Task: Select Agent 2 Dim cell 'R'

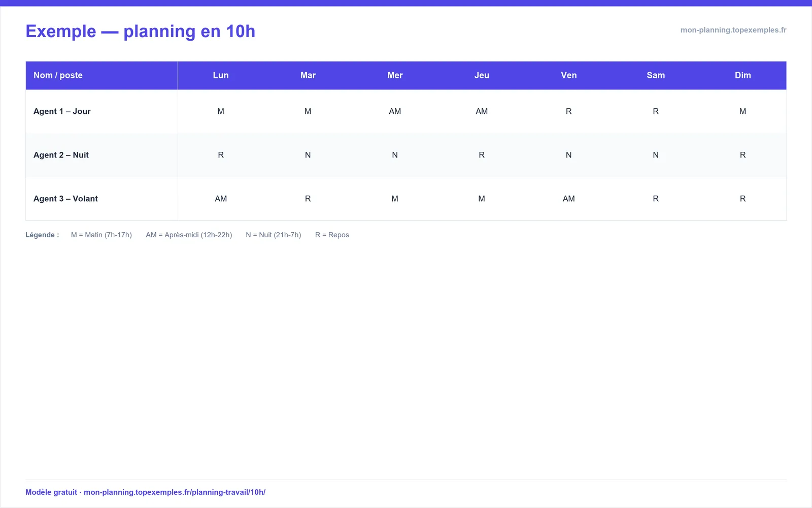Action: click(743, 155)
